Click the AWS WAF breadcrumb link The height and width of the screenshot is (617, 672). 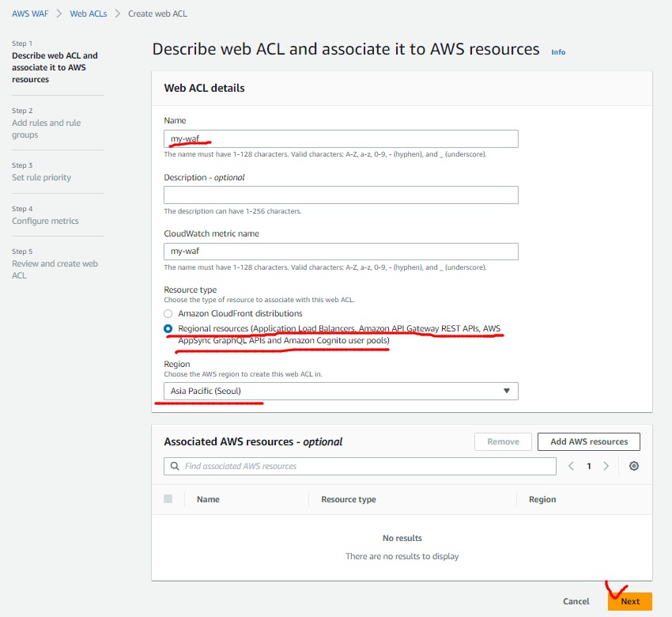click(x=30, y=13)
